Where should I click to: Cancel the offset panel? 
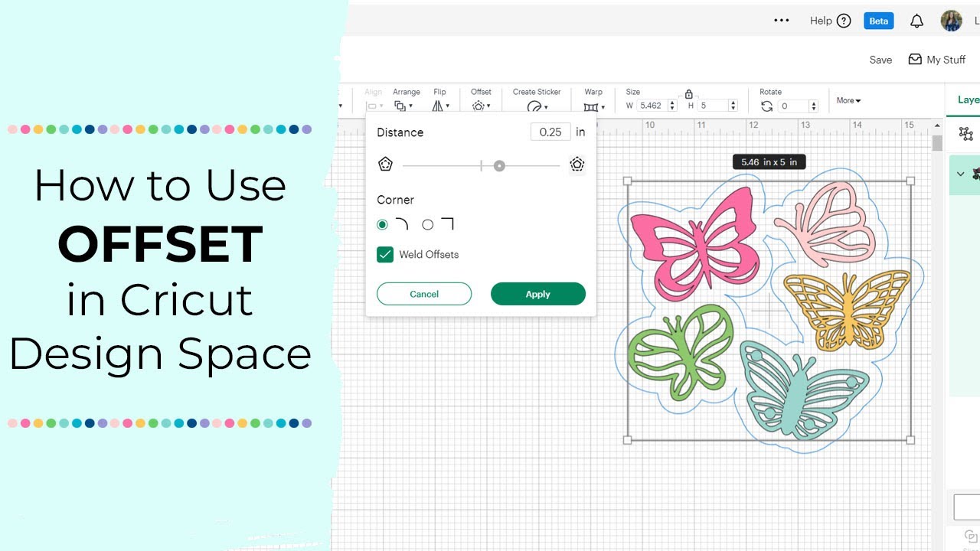coord(424,294)
